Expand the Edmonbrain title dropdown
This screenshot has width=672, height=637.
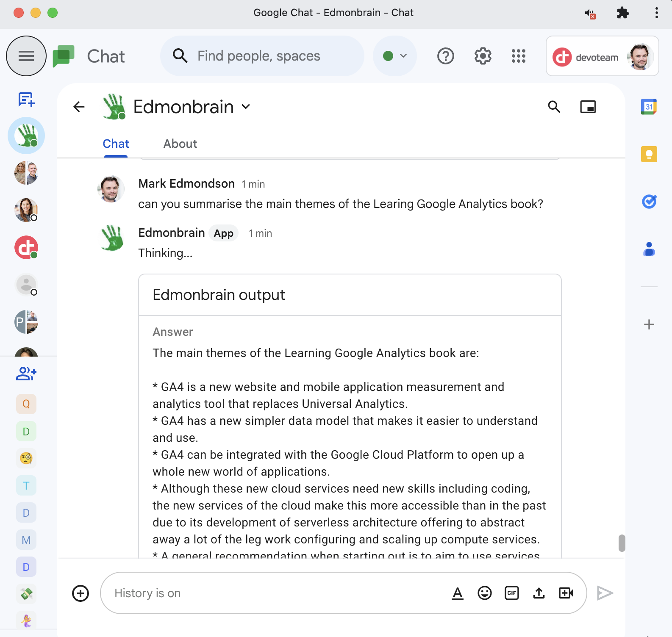246,107
